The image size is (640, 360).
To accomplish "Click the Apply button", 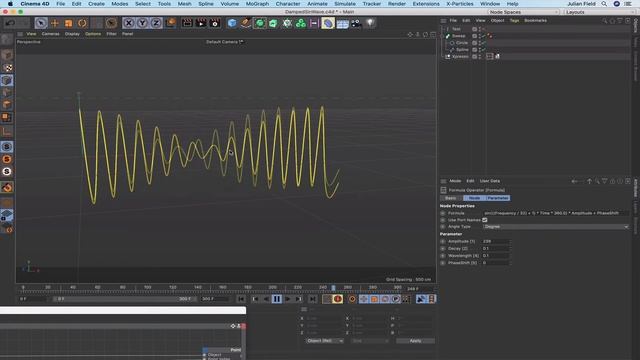I will pyautogui.click(x=415, y=341).
